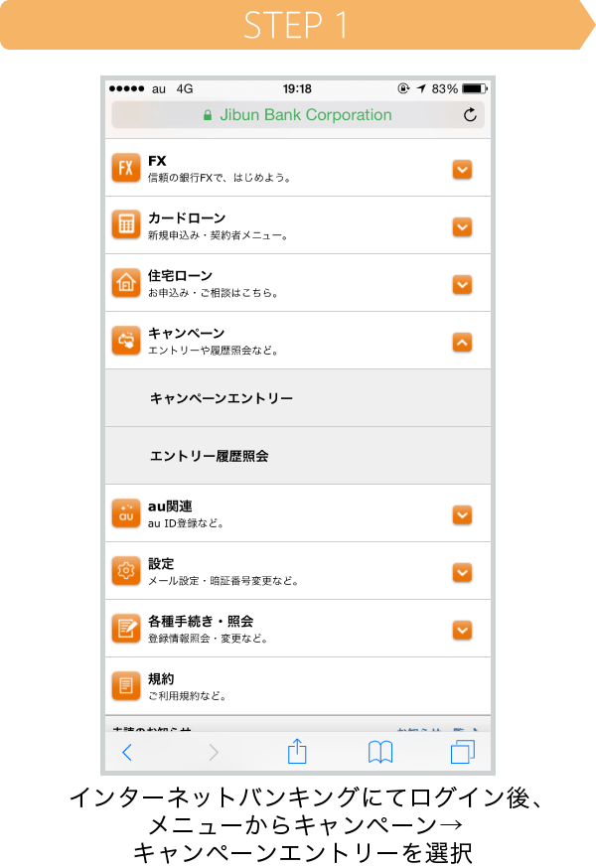Tap the settings gear icon
596x868 pixels.
pyautogui.click(x=126, y=571)
